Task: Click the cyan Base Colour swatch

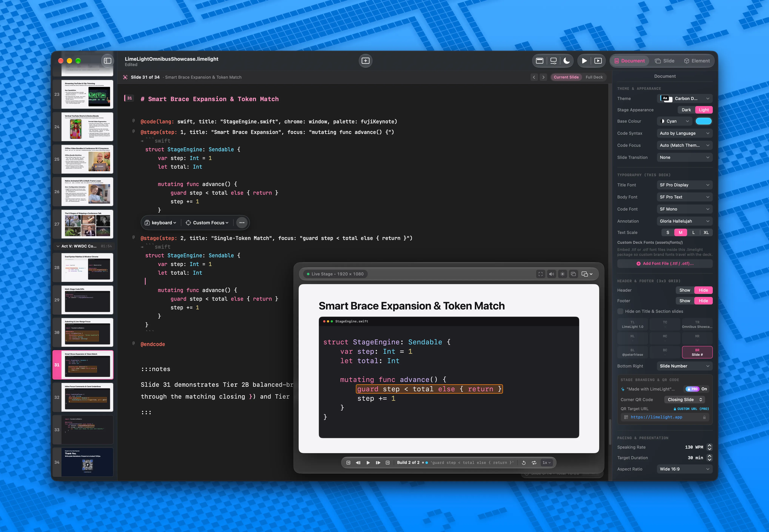Action: coord(704,121)
